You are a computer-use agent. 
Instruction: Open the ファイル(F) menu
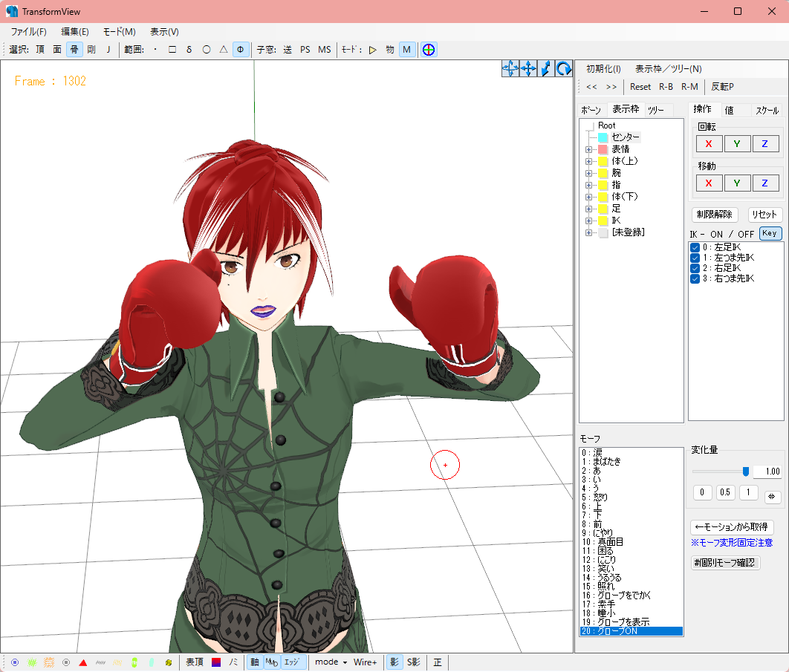(28, 32)
